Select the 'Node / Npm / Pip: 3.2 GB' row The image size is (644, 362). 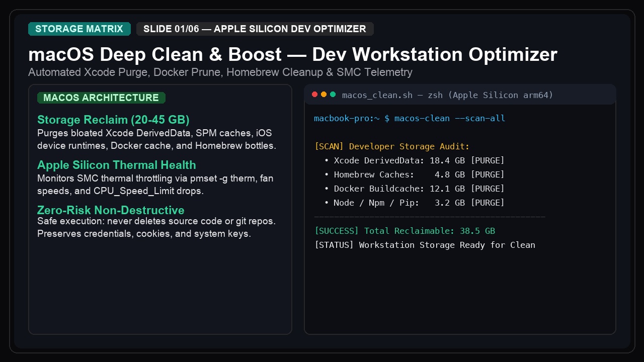[414, 203]
